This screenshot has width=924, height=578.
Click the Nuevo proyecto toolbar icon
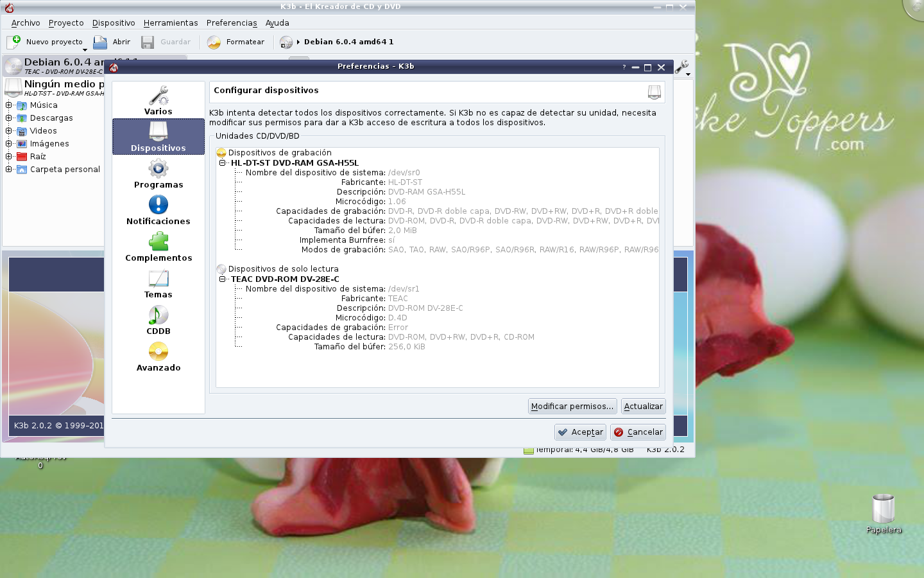(x=13, y=42)
